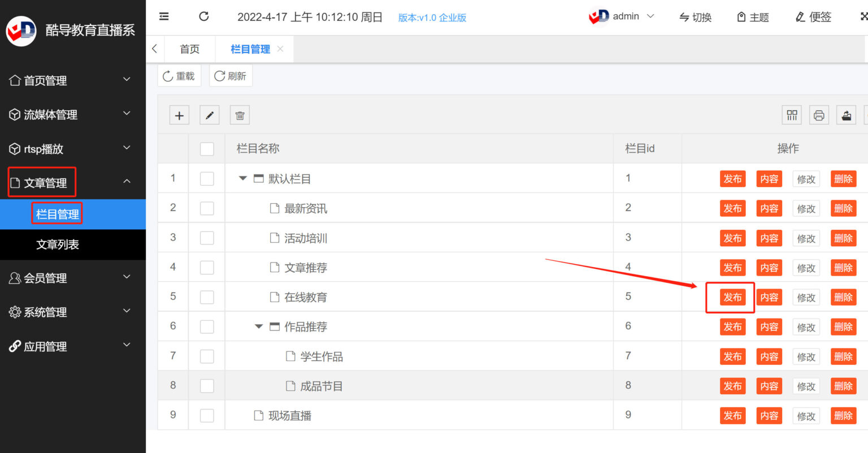Viewport: 868px width, 453px height.
Task: Click the export icon next to printer
Action: (846, 115)
